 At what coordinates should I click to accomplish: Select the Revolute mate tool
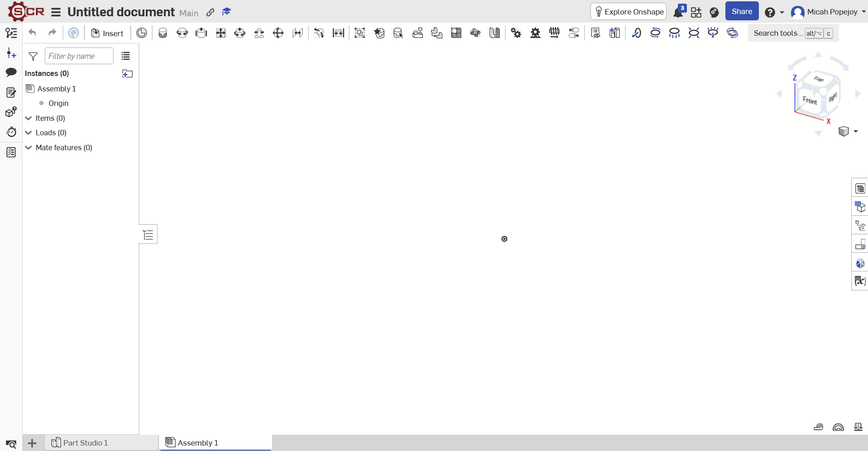point(182,33)
